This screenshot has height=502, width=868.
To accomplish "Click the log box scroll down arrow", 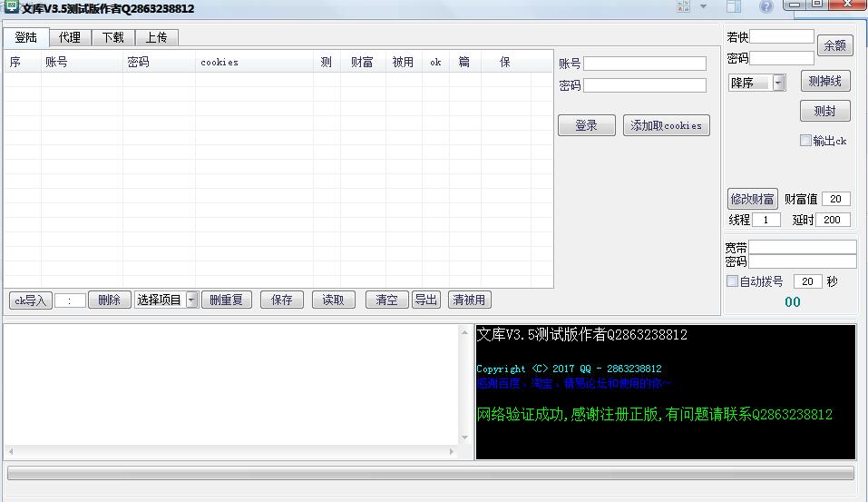I will [464, 438].
